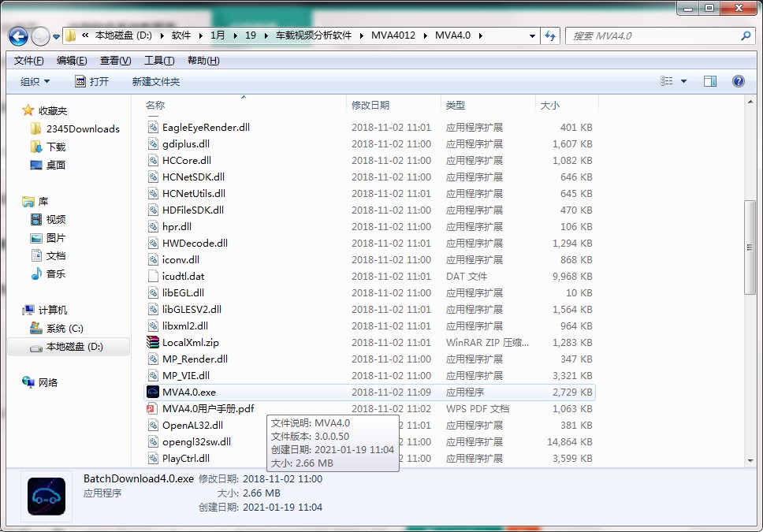This screenshot has height=532, width=763.
Task: Select the HCCore.dll file icon
Action: 153,160
